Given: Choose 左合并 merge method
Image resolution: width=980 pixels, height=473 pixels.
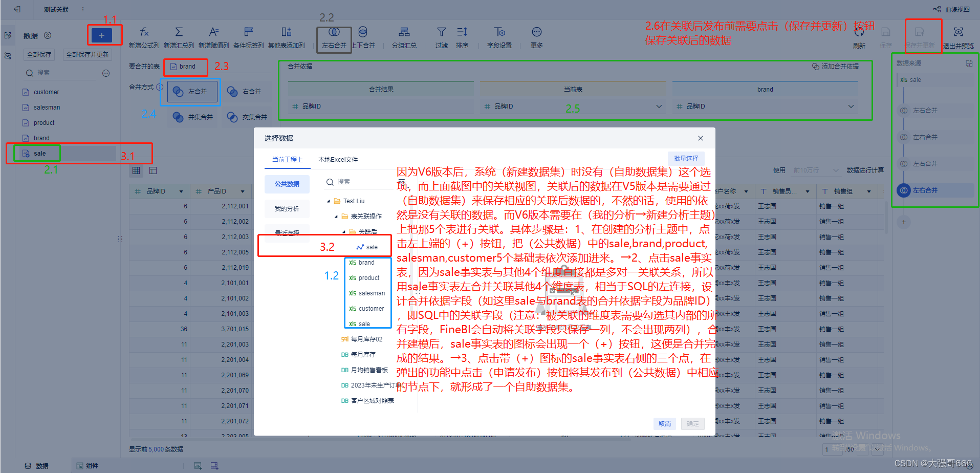Looking at the screenshot, I should (192, 92).
